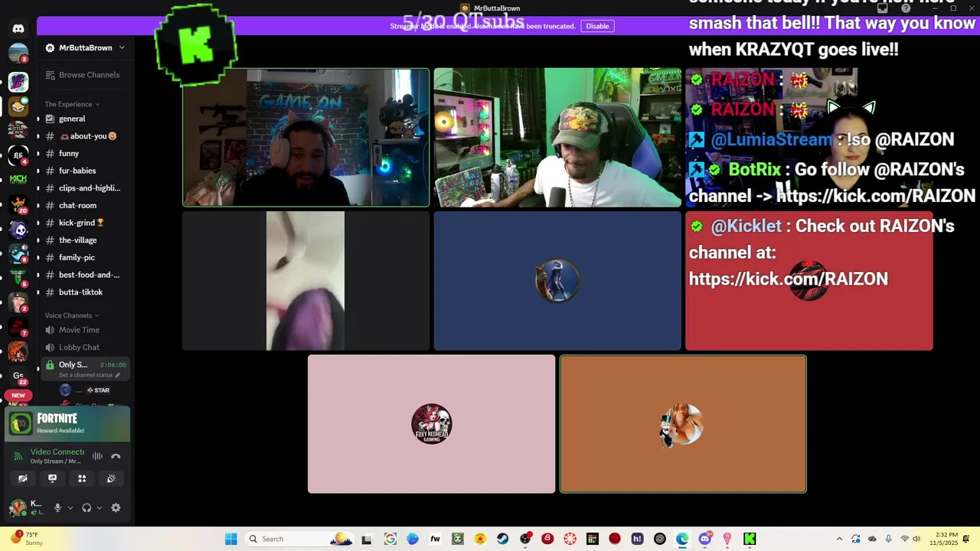Viewport: 980px width, 551px height.
Task: Select left webcam tile with pink headphones
Action: click(x=305, y=138)
